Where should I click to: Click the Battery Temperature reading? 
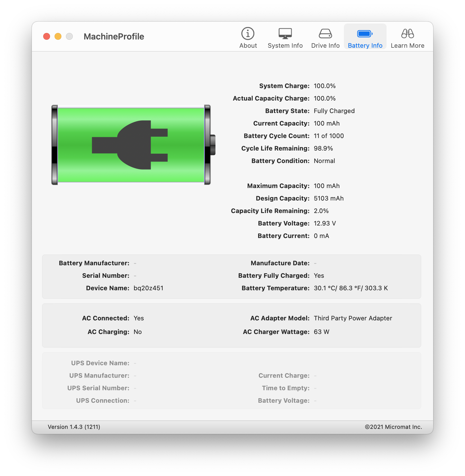(x=350, y=288)
